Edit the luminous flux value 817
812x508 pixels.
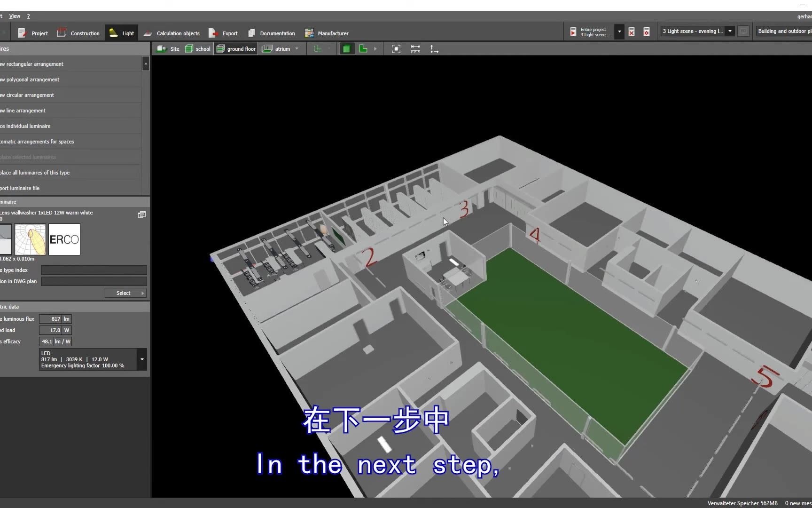tap(51, 319)
